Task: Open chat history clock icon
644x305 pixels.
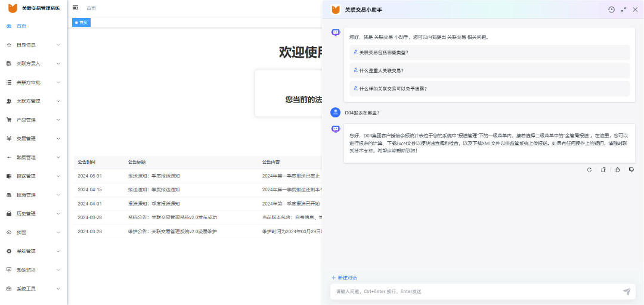Action: [x=611, y=10]
